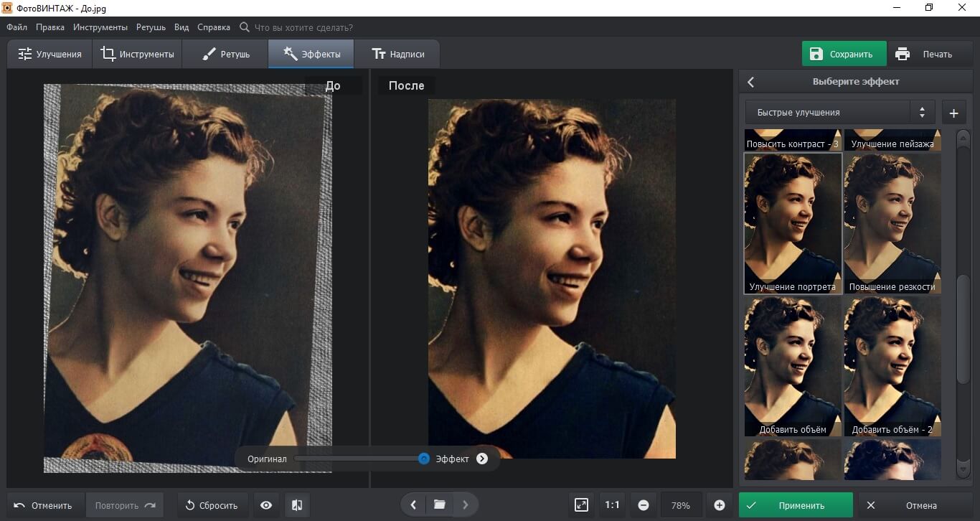Click the green Сохранить button
The height and width of the screenshot is (521, 980).
844,54
